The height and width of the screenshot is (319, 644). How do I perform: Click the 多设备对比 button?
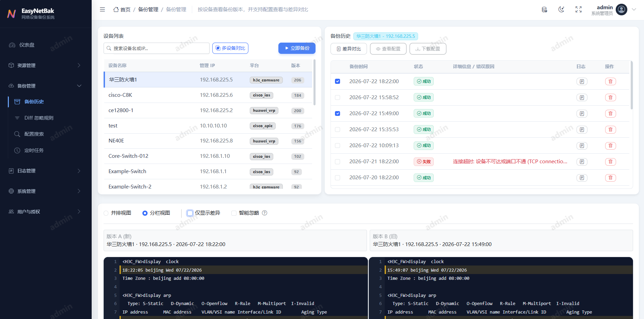[x=230, y=48]
